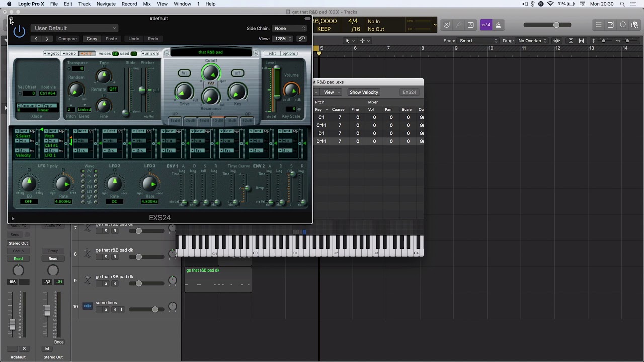Screen dimensions: 644x362
Task: Open the Edit menu
Action: point(68,4)
